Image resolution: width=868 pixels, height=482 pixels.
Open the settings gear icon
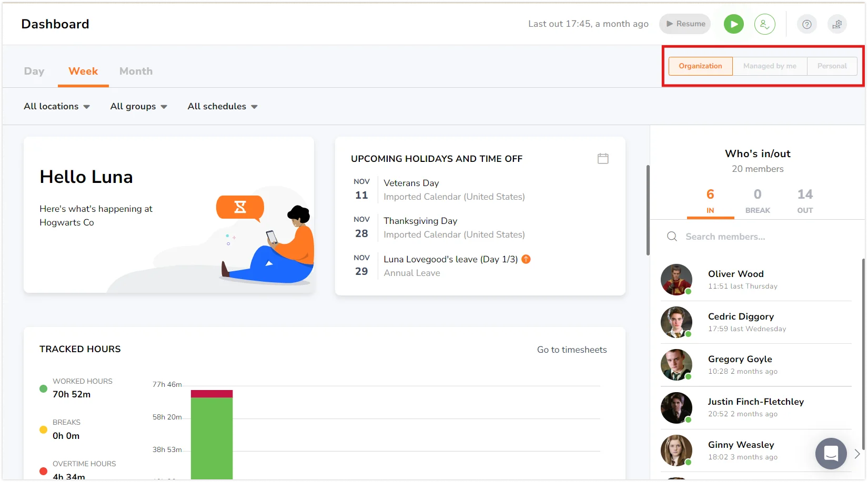click(837, 24)
